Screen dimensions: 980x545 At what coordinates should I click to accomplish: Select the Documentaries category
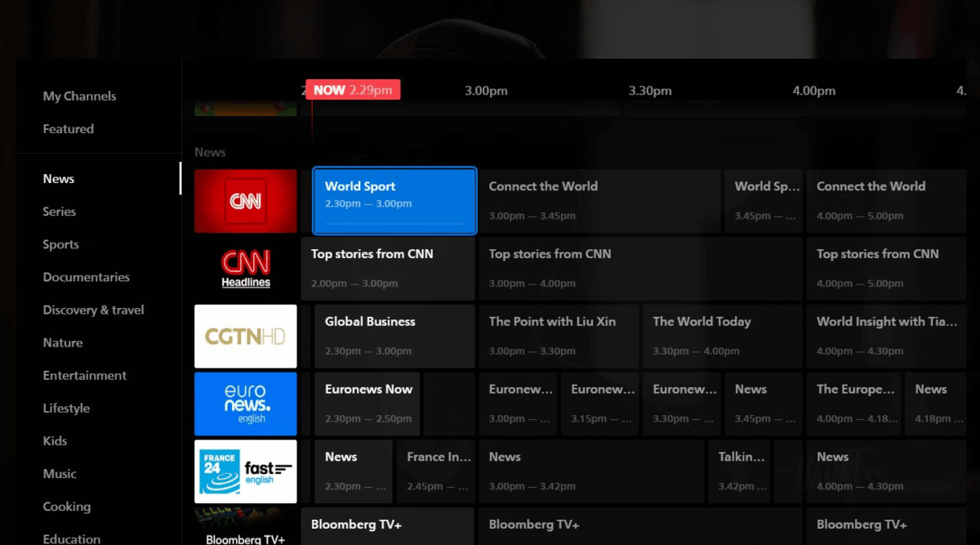click(x=87, y=277)
